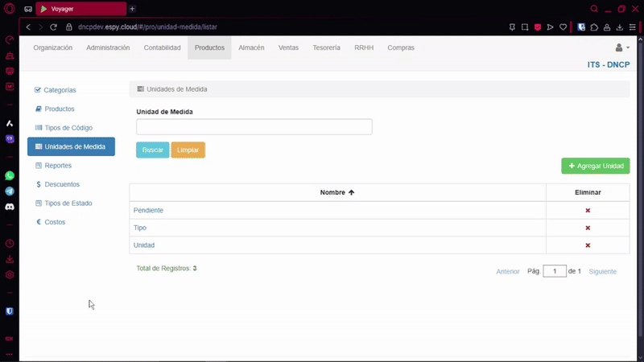Click the Anterior pagination link
Image resolution: width=644 pixels, height=362 pixels.
click(508, 272)
